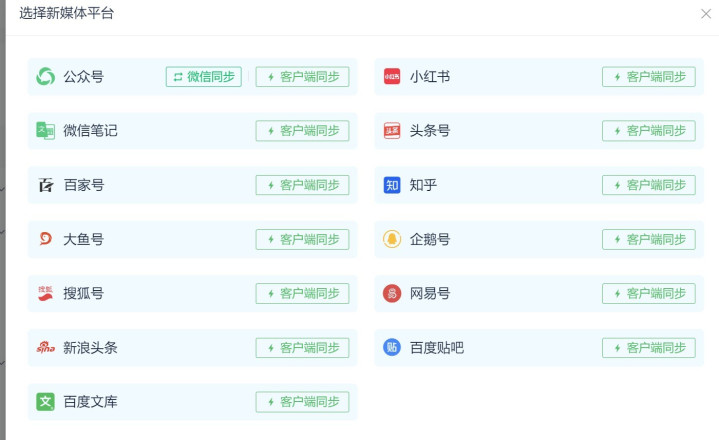Click the 新浪头条 sina logo icon
Image resolution: width=719 pixels, height=440 pixels.
tap(45, 347)
